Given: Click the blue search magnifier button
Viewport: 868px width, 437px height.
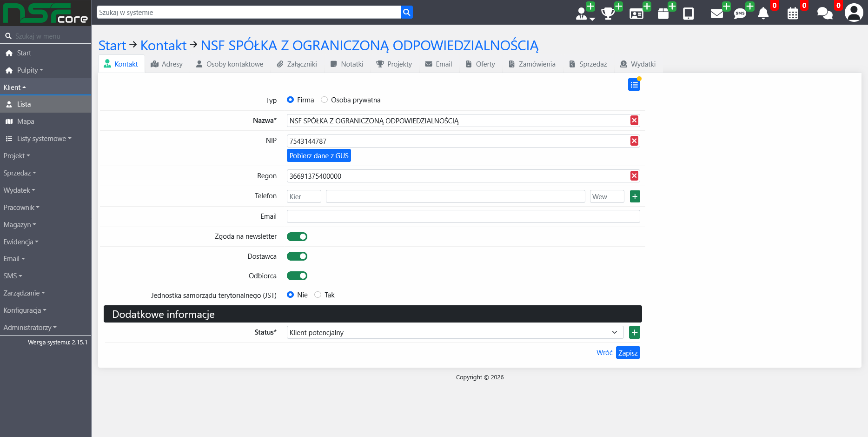Looking at the screenshot, I should pyautogui.click(x=407, y=13).
